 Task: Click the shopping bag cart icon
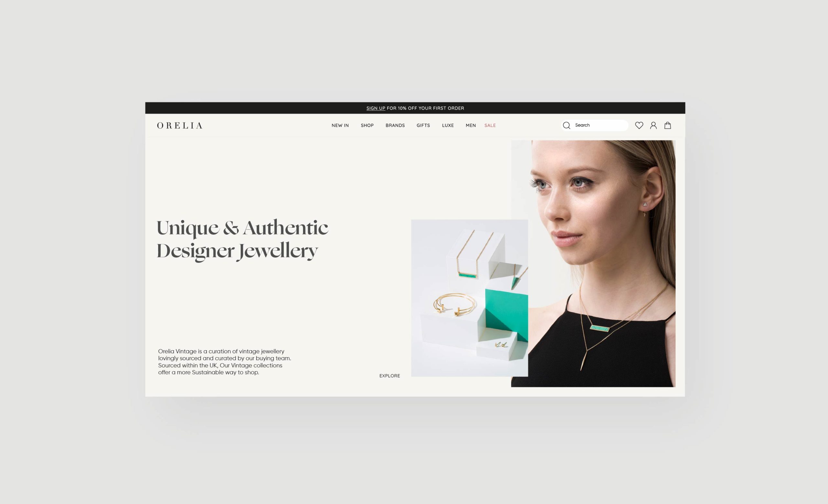668,125
